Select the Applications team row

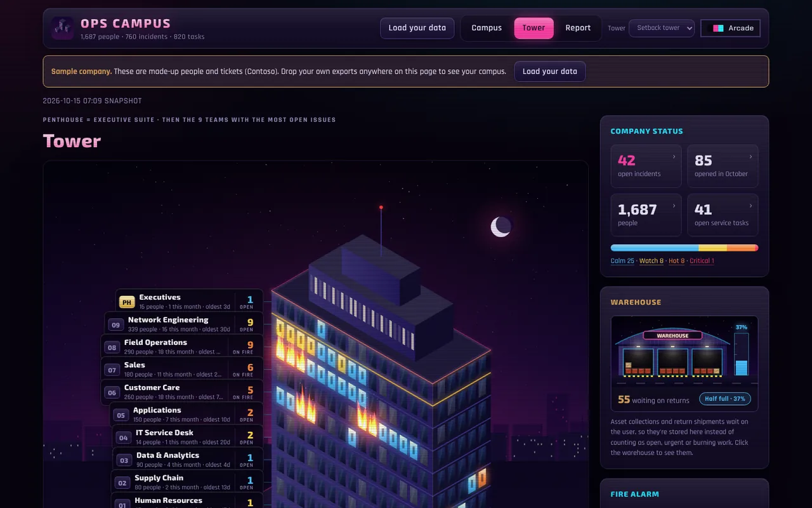pyautogui.click(x=187, y=415)
